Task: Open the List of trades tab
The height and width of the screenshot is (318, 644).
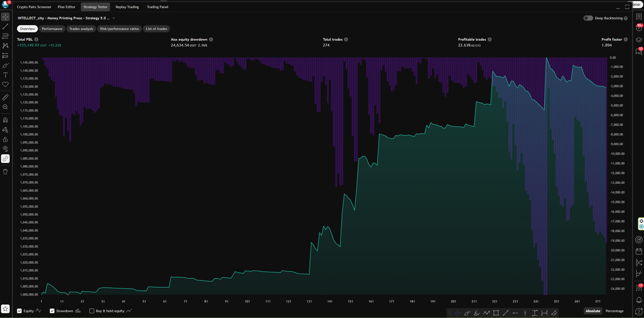Action: (x=156, y=29)
